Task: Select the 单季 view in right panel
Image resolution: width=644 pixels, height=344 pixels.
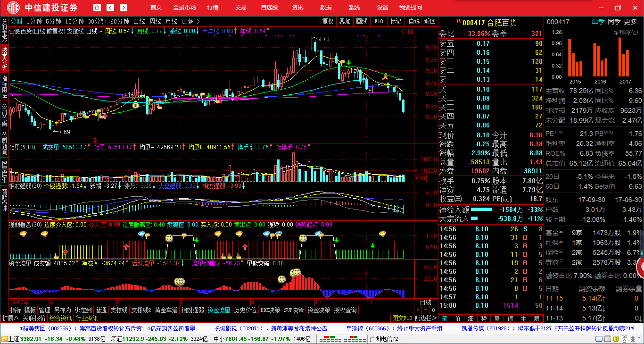Action: click(598, 22)
